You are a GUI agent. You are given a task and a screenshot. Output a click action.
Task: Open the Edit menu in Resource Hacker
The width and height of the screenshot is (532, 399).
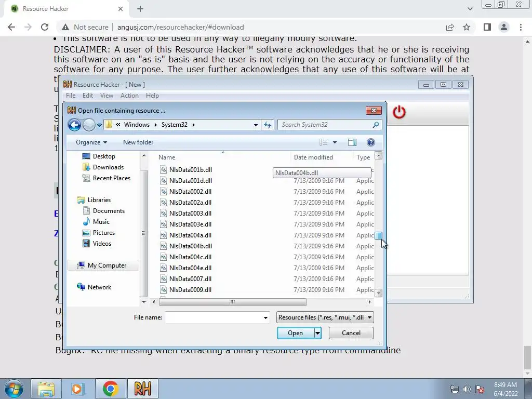coord(87,96)
